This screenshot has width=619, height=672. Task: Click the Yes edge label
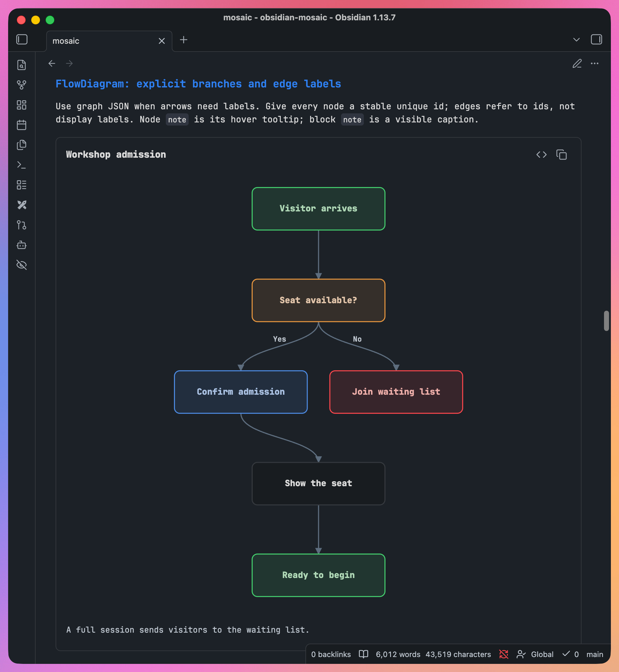coord(279,339)
